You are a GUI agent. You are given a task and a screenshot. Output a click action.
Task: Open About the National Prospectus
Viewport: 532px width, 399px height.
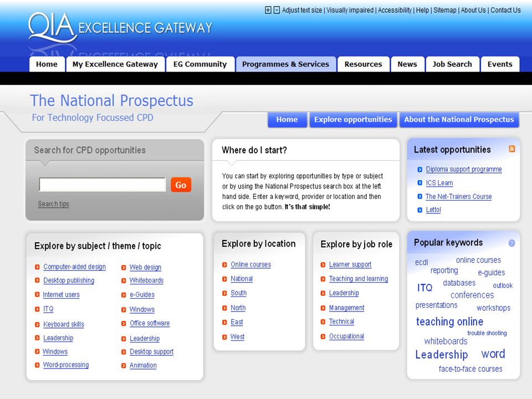[x=459, y=120]
